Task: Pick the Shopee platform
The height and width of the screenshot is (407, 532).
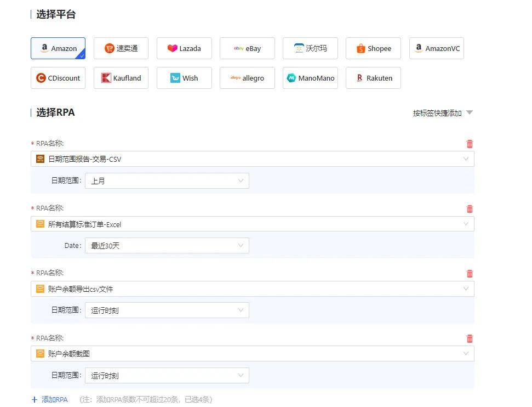Action: (373, 48)
